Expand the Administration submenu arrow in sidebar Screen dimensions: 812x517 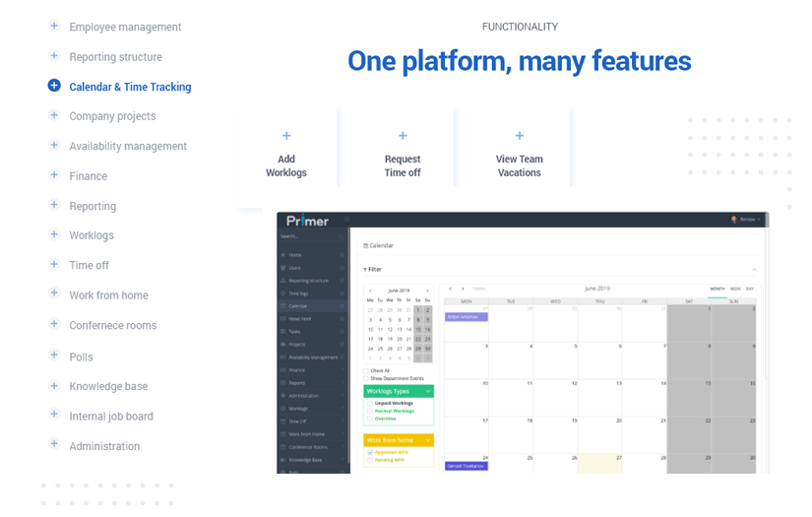pyautogui.click(x=343, y=396)
